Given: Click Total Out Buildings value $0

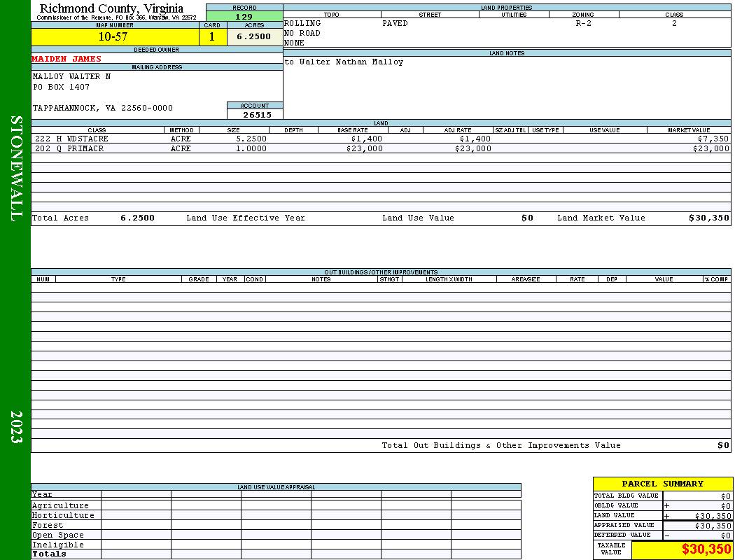Looking at the screenshot, I should (x=723, y=446).
